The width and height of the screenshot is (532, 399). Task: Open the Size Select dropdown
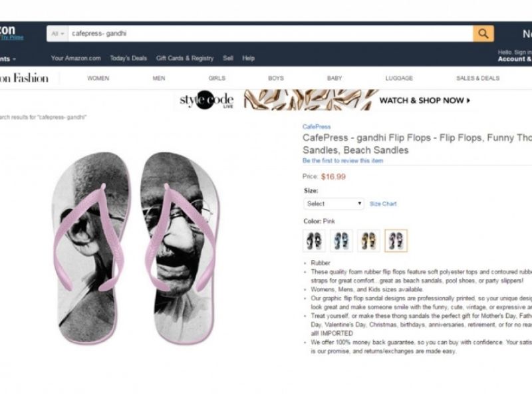[x=334, y=203]
